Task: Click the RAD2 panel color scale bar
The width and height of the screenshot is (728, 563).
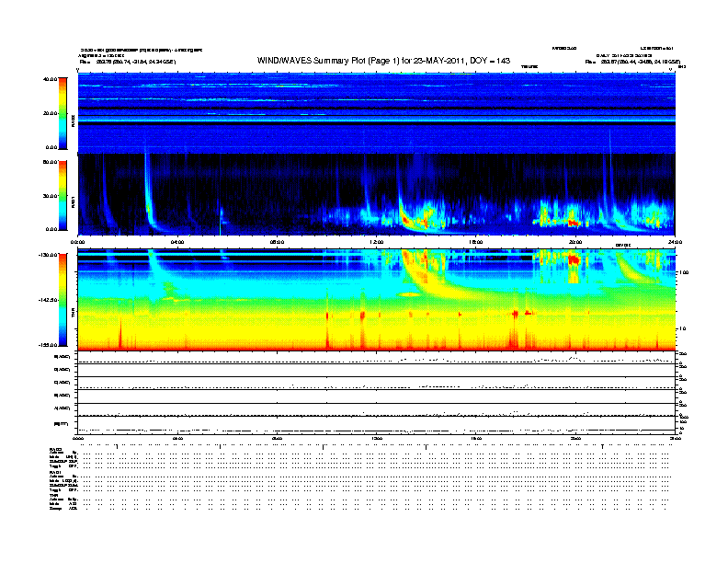Action: coord(63,113)
